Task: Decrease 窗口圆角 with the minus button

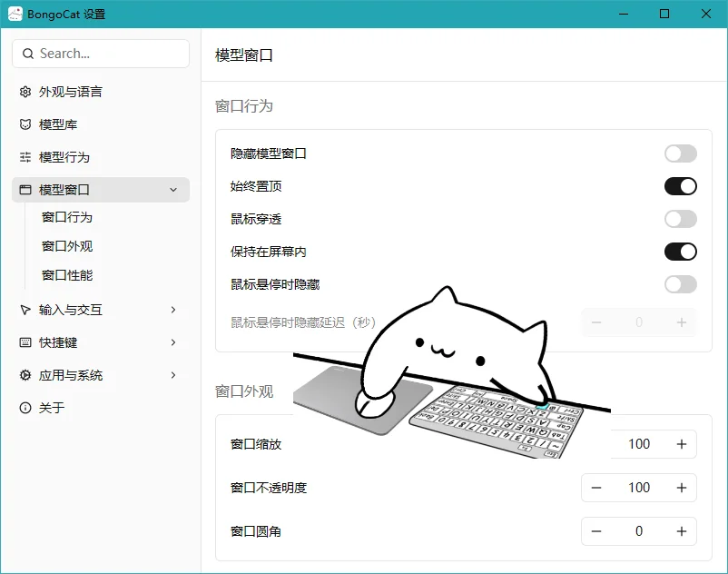Action: pyautogui.click(x=596, y=531)
